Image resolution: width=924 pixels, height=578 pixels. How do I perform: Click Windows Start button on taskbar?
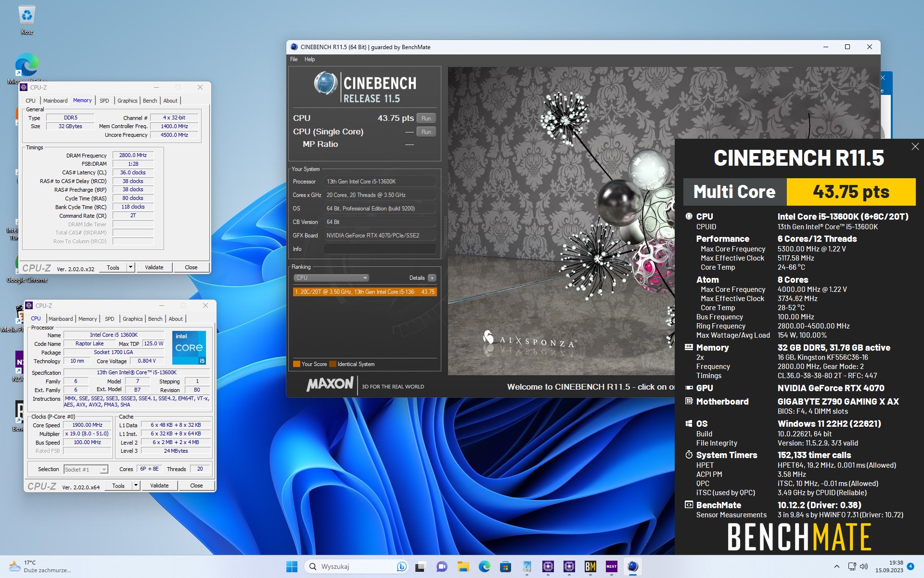click(292, 566)
